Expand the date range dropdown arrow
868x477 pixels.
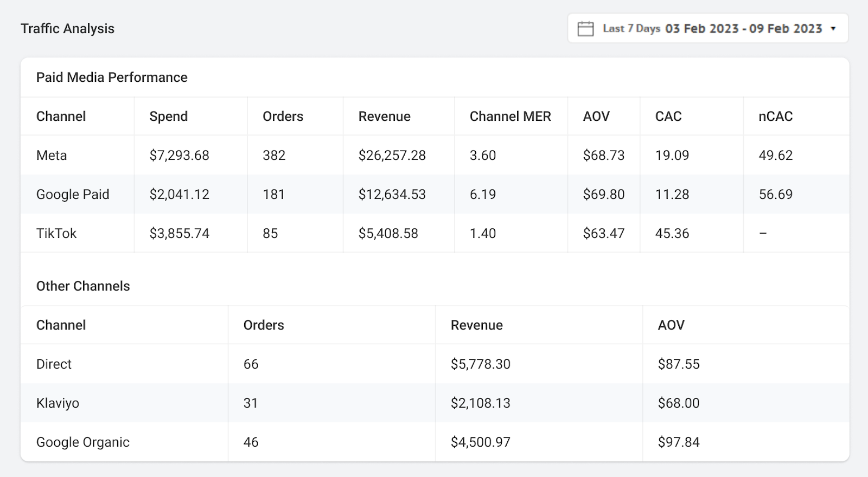[833, 29]
